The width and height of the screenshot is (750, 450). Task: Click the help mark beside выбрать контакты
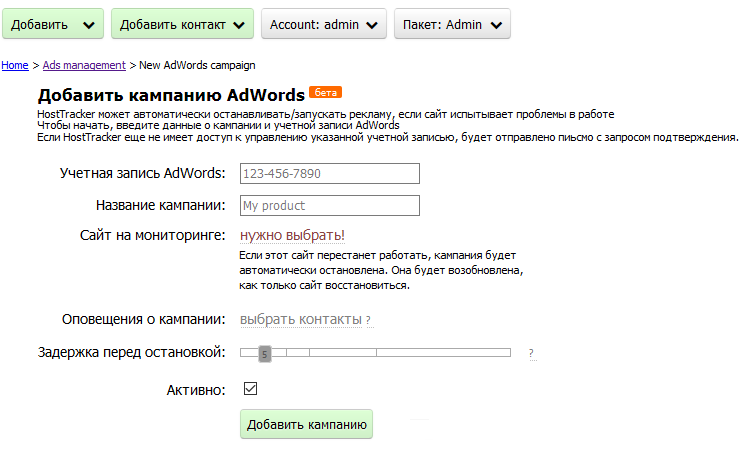pos(368,320)
